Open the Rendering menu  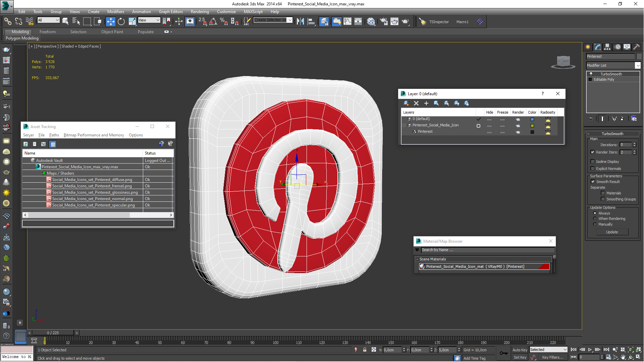[x=200, y=12]
